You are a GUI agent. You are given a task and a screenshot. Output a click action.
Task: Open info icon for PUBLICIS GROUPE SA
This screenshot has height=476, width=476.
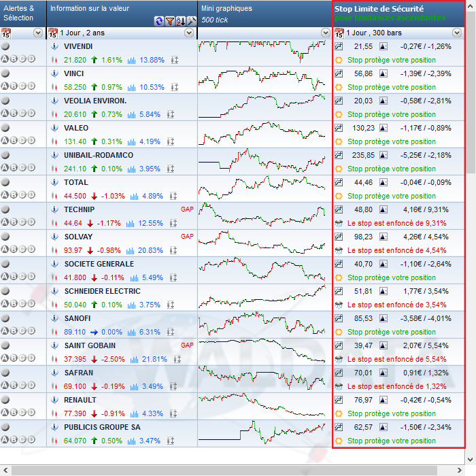coord(54,427)
